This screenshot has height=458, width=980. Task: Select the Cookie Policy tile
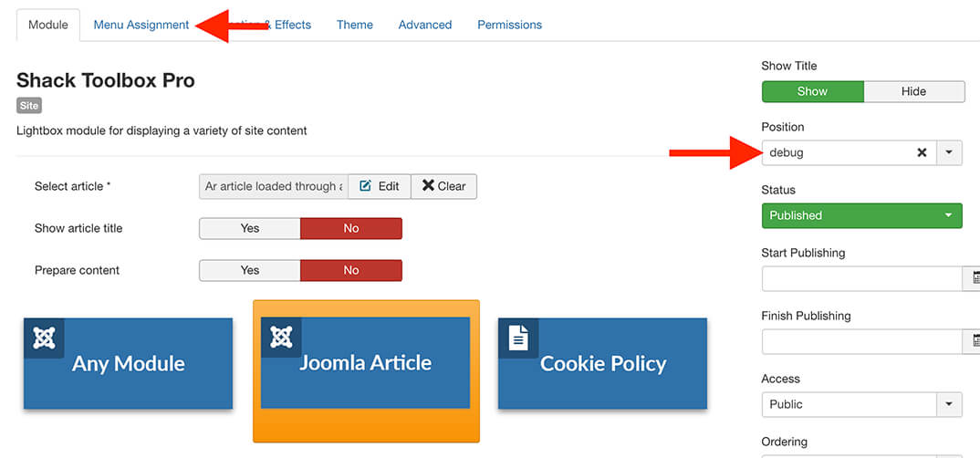[602, 364]
